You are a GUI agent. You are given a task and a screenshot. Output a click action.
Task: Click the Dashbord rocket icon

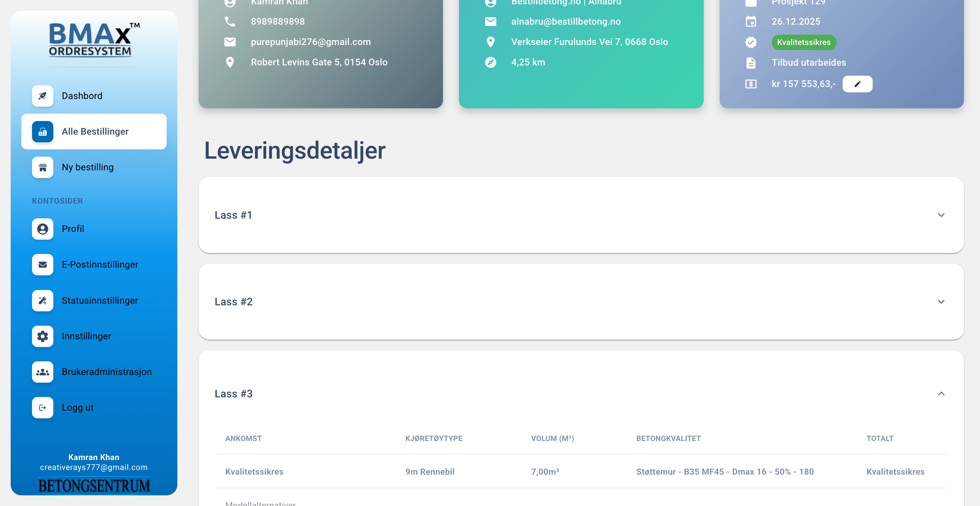pyautogui.click(x=43, y=96)
